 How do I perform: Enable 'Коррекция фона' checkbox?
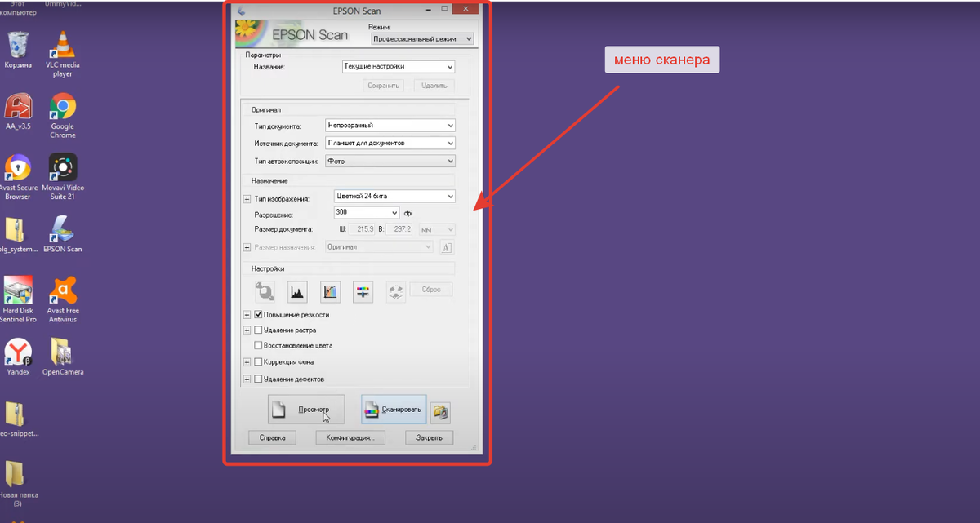tap(258, 362)
